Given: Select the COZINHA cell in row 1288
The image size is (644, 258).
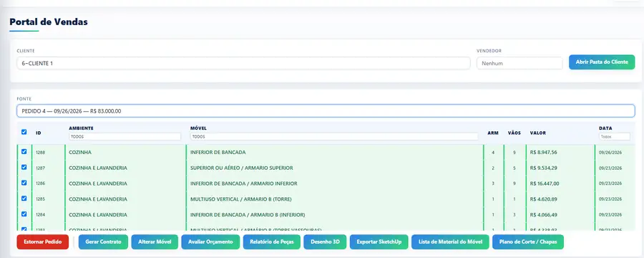Looking at the screenshot, I should pyautogui.click(x=80, y=152).
